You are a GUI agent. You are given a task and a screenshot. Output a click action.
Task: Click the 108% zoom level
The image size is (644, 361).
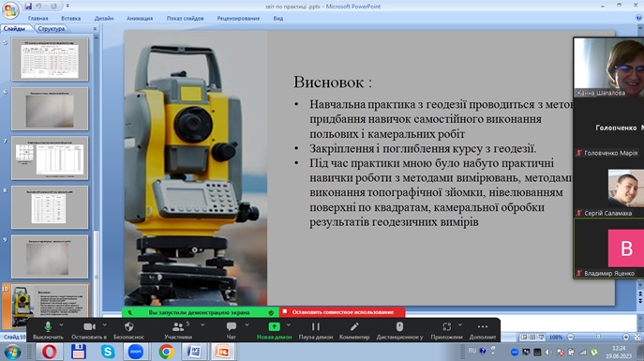click(x=556, y=338)
